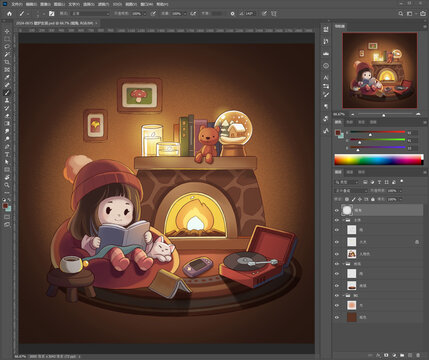Open the layer blending mode dropdown

click(x=351, y=191)
